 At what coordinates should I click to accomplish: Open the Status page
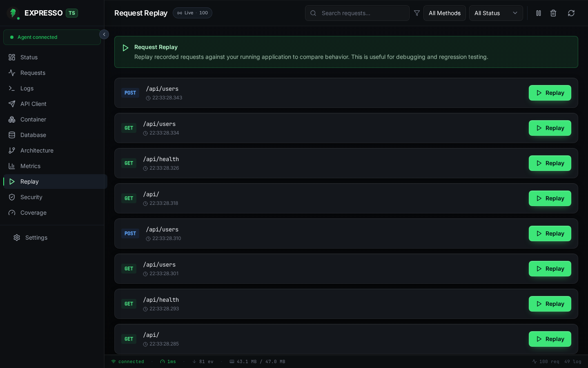(x=55, y=57)
